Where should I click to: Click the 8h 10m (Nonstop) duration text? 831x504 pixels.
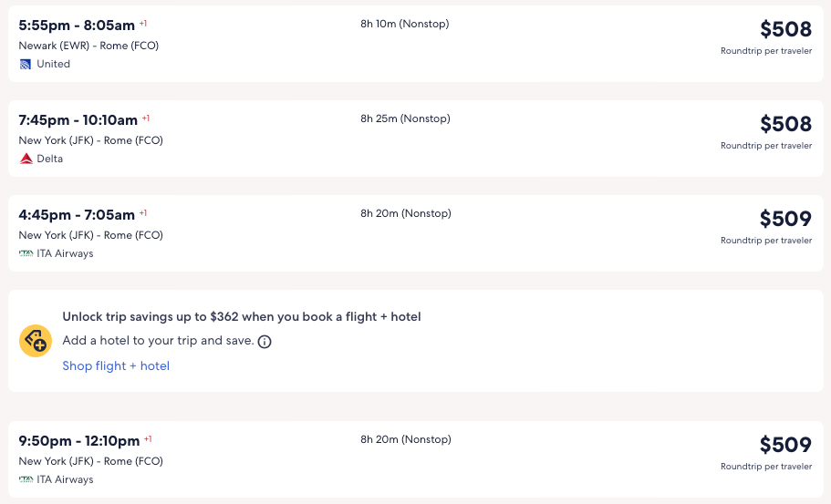(405, 24)
